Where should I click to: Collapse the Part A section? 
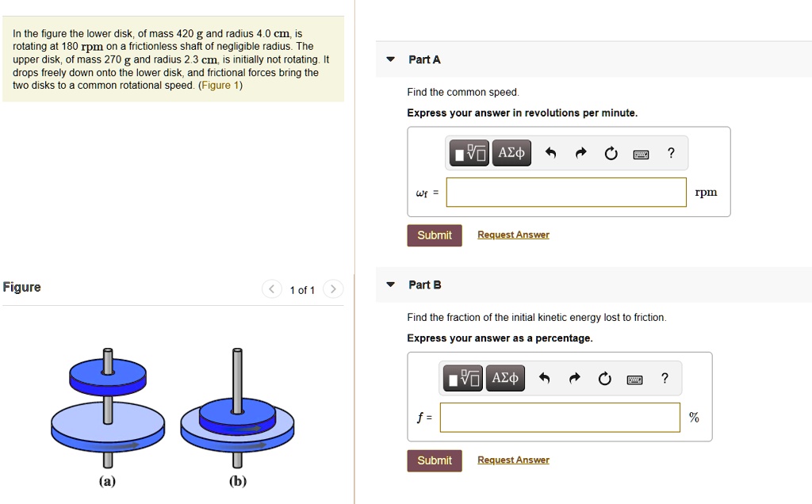389,59
